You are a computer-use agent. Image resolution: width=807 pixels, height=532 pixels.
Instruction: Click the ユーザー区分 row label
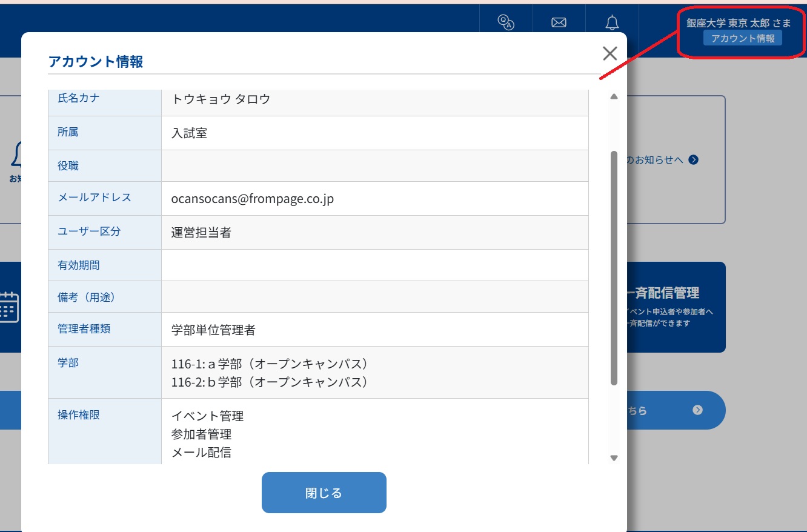pyautogui.click(x=89, y=231)
